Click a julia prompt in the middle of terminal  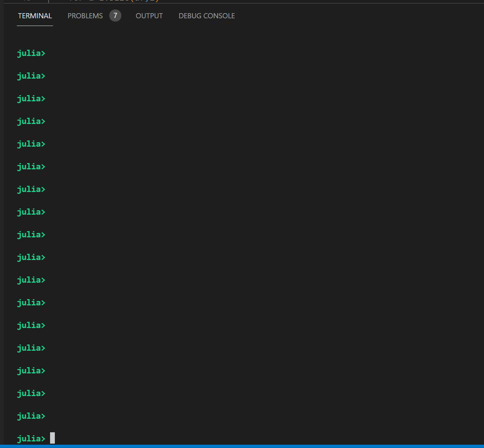tap(31, 234)
